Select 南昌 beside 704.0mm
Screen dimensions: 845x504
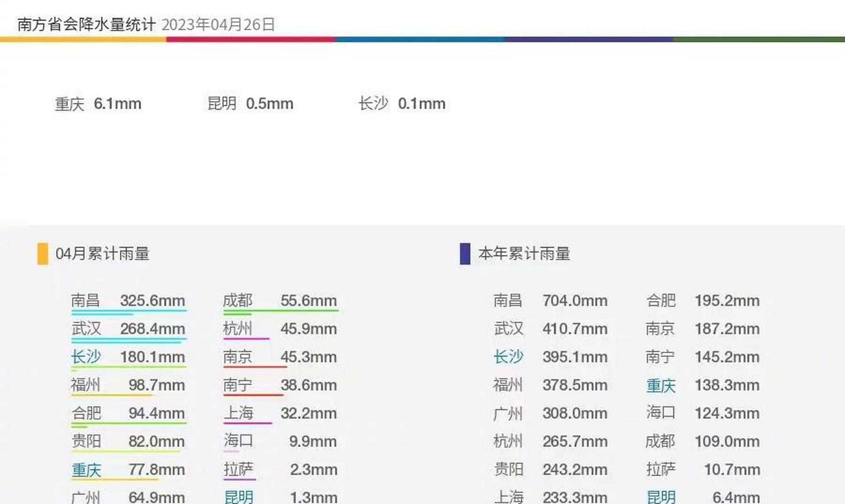pos(508,301)
